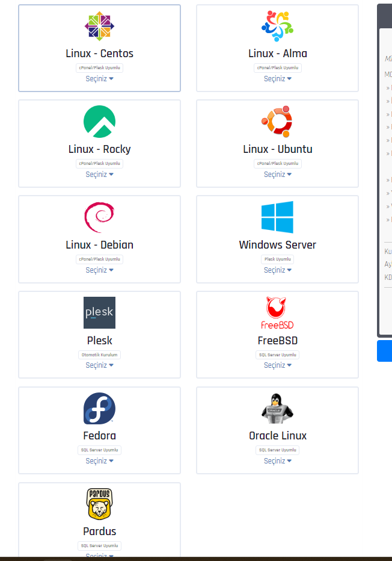392x561 pixels.
Task: Click cPanel/Plesk Uyumlu badge under Alma
Action: point(278,67)
